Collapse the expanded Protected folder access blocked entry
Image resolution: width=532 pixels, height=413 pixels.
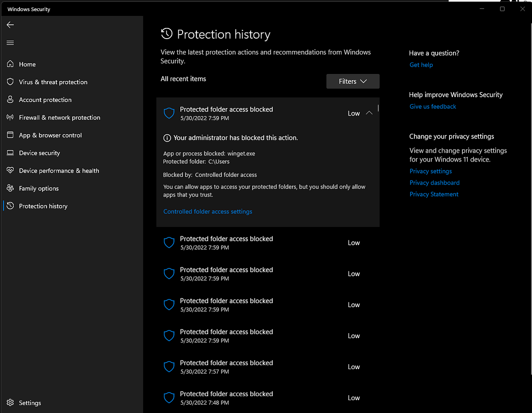(369, 113)
